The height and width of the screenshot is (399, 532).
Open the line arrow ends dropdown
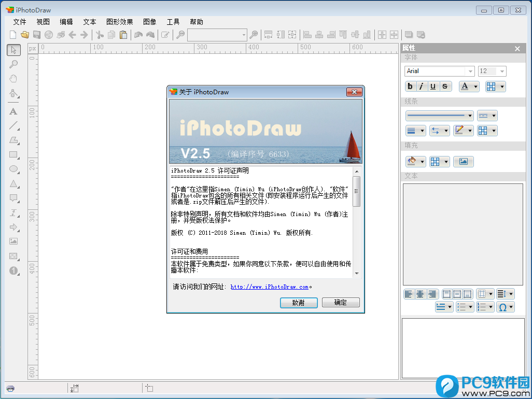(x=439, y=131)
